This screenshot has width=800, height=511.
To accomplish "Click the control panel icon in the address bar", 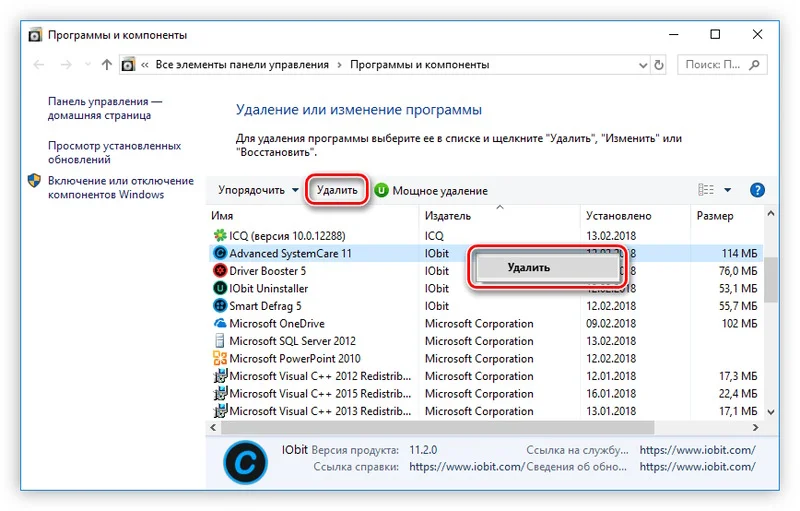I will (128, 65).
